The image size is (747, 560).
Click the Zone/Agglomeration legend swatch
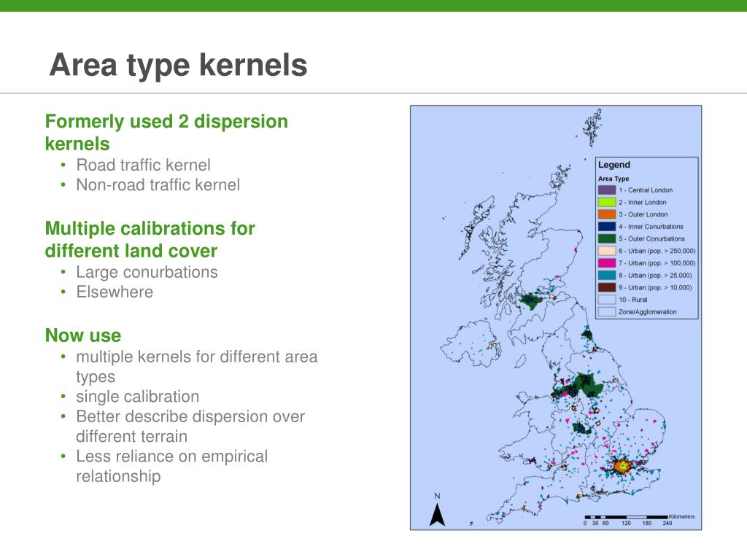click(607, 312)
